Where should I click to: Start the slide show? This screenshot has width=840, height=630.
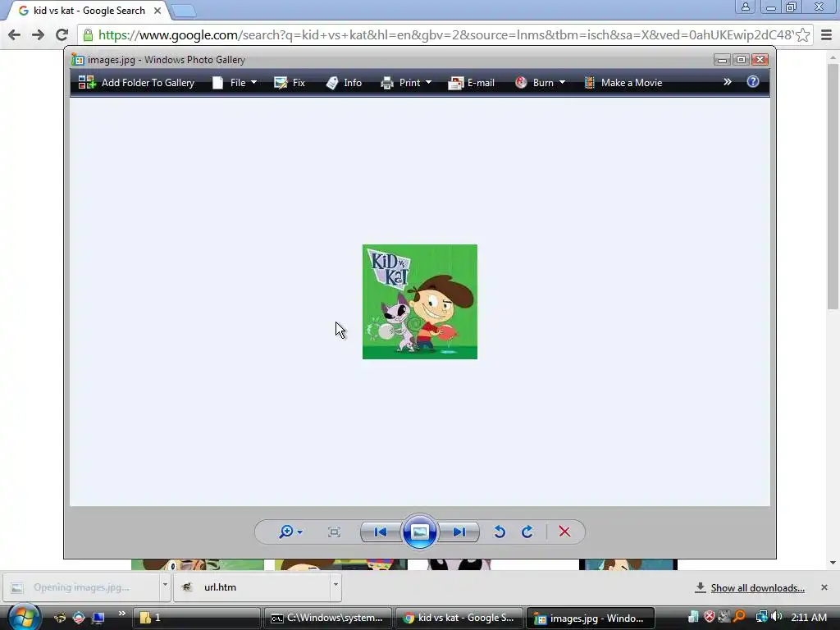[419, 532]
